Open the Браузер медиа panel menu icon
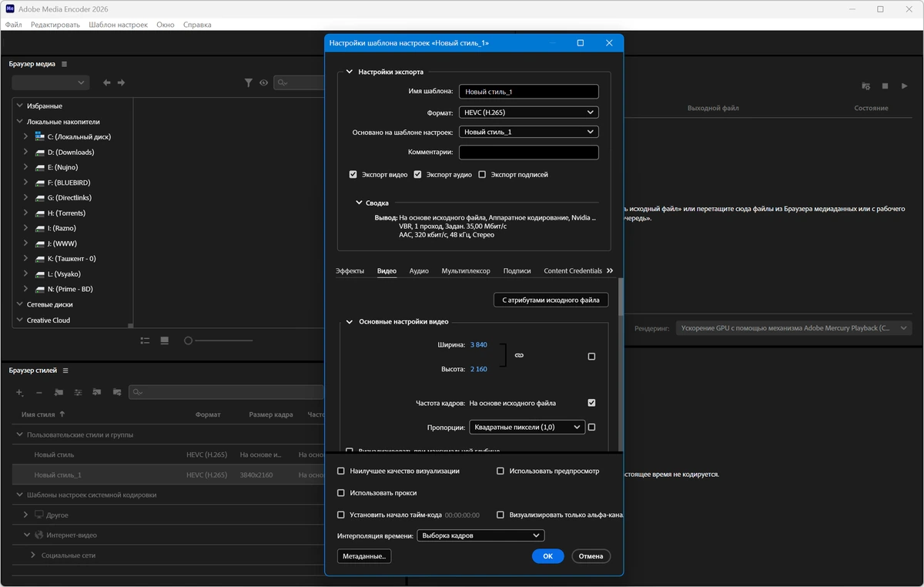 [65, 64]
